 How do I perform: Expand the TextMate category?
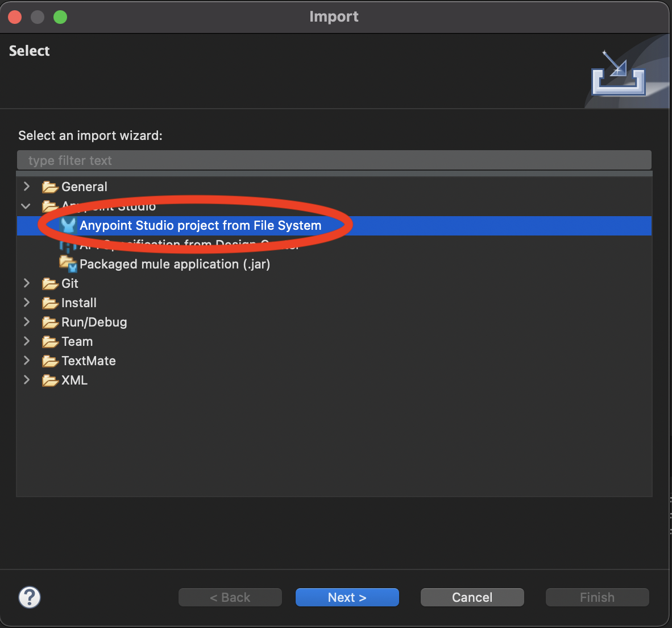[26, 361]
